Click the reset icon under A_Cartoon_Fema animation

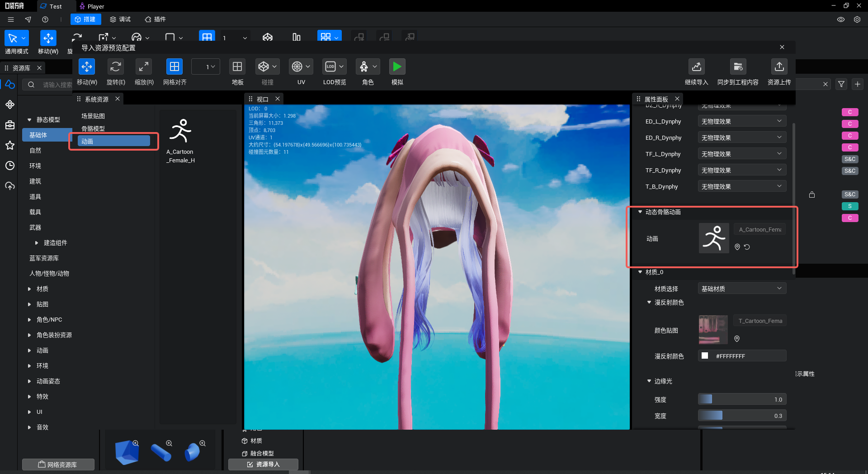(x=747, y=247)
